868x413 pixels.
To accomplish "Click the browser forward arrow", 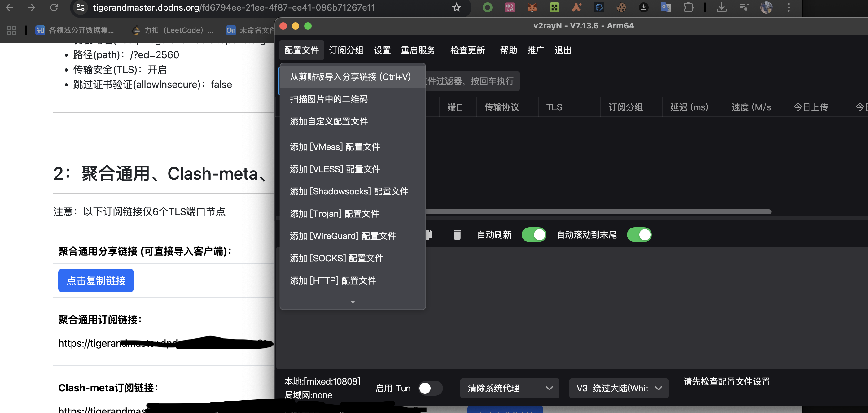I will (x=31, y=7).
